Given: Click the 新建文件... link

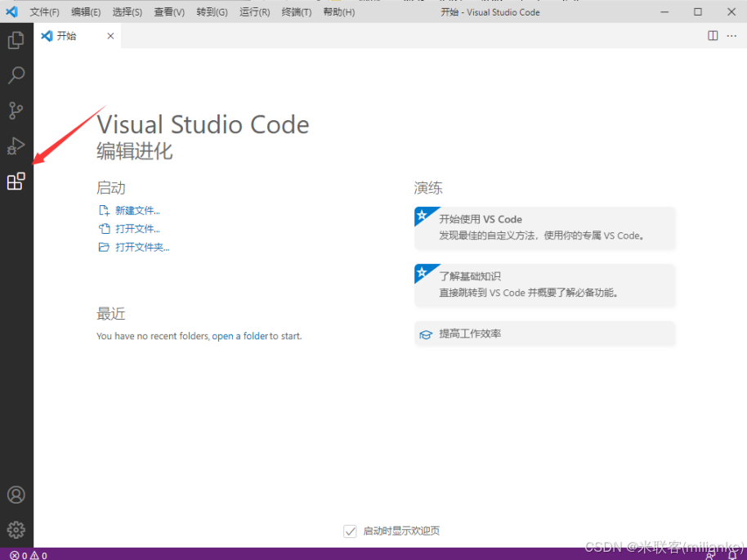Looking at the screenshot, I should click(x=129, y=211).
